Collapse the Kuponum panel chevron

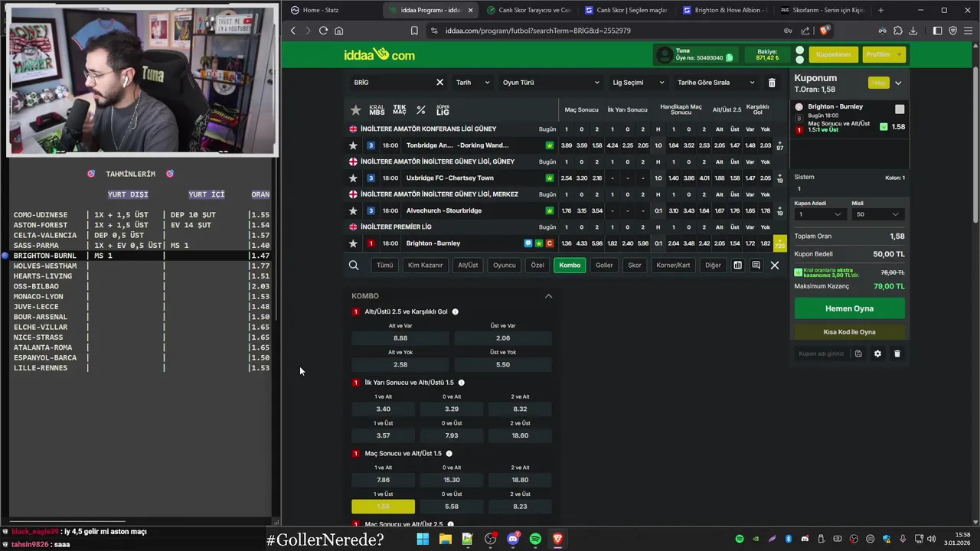point(898,83)
